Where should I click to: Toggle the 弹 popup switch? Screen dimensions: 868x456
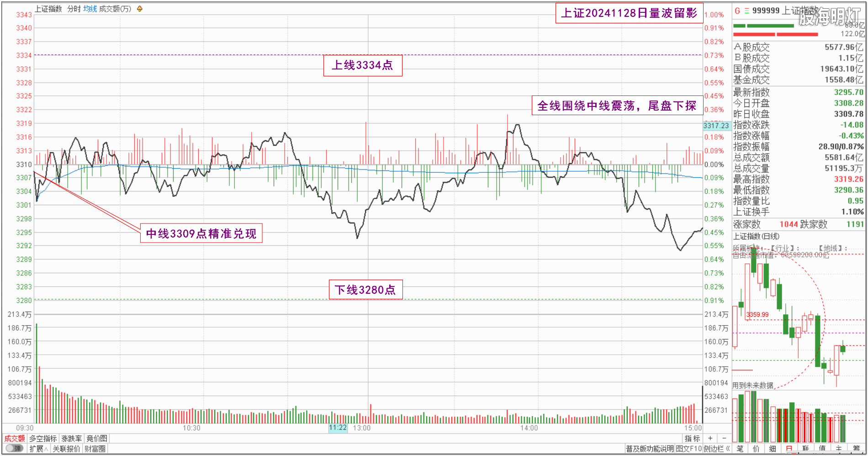coord(15,449)
